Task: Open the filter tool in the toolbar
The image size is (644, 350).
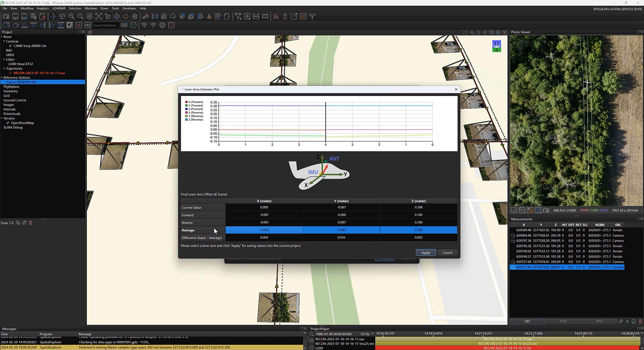Action: tap(238, 16)
